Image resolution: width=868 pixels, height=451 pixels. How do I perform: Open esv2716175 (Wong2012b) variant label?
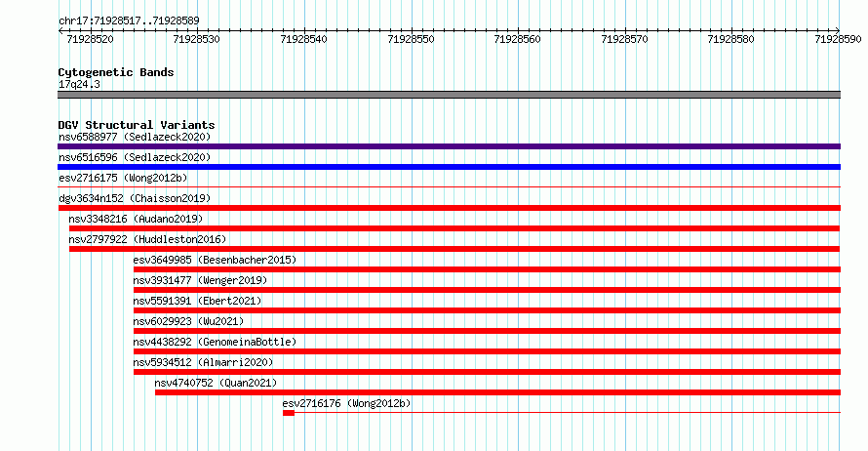123,178
